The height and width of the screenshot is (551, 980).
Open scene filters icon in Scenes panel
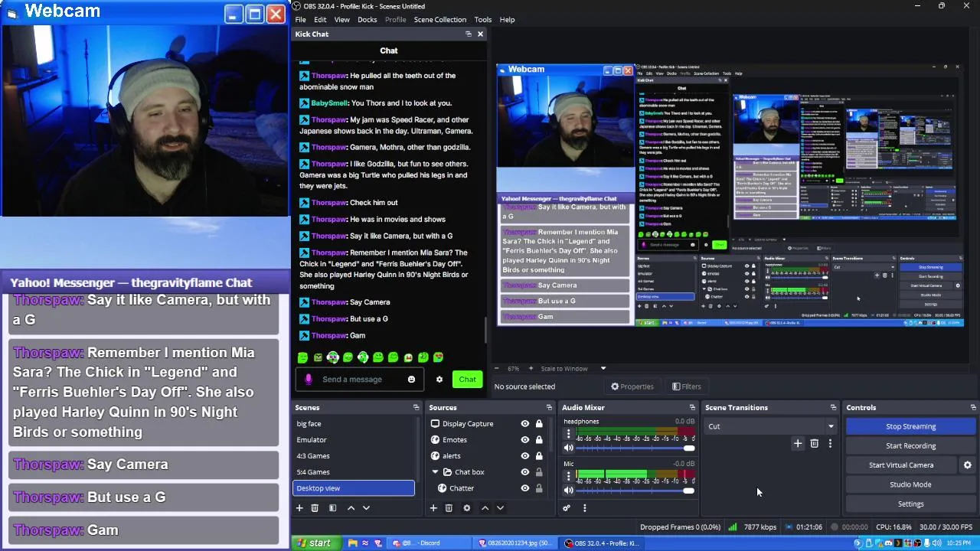point(332,508)
